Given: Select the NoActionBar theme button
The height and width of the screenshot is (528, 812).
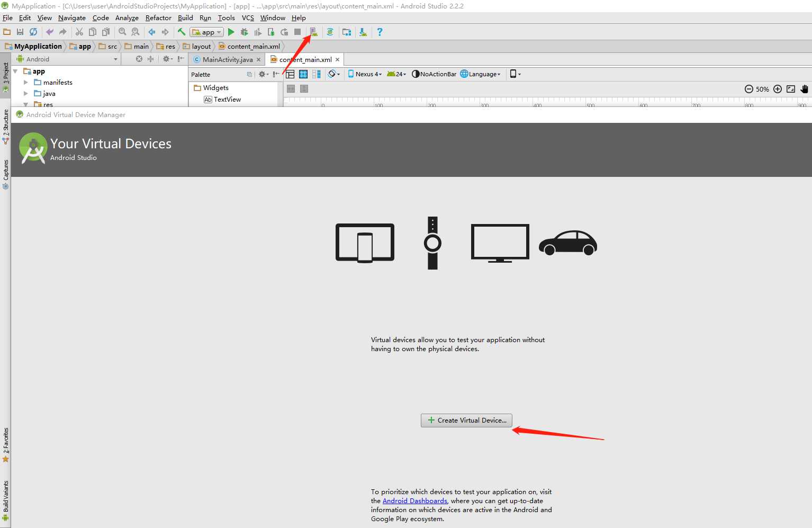Looking at the screenshot, I should 434,74.
